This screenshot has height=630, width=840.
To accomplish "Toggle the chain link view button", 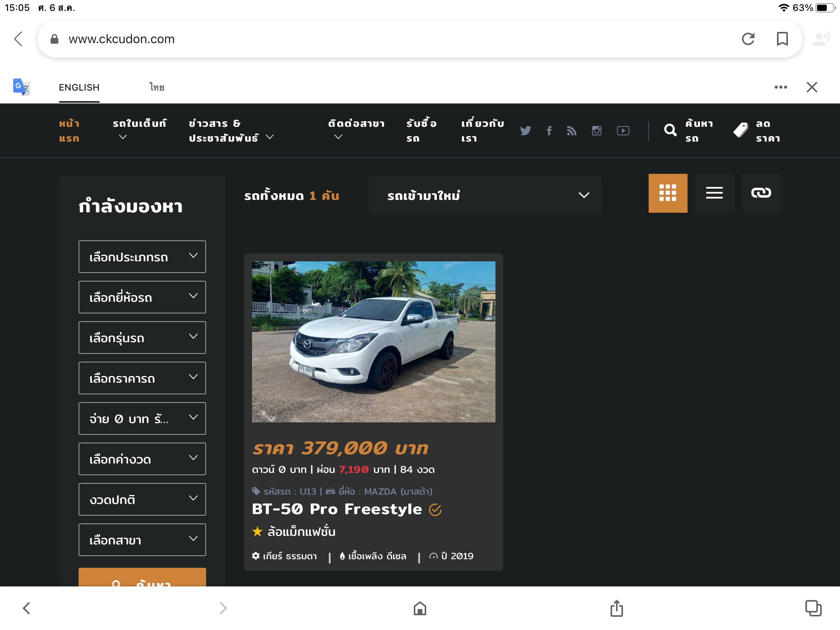I will click(761, 193).
